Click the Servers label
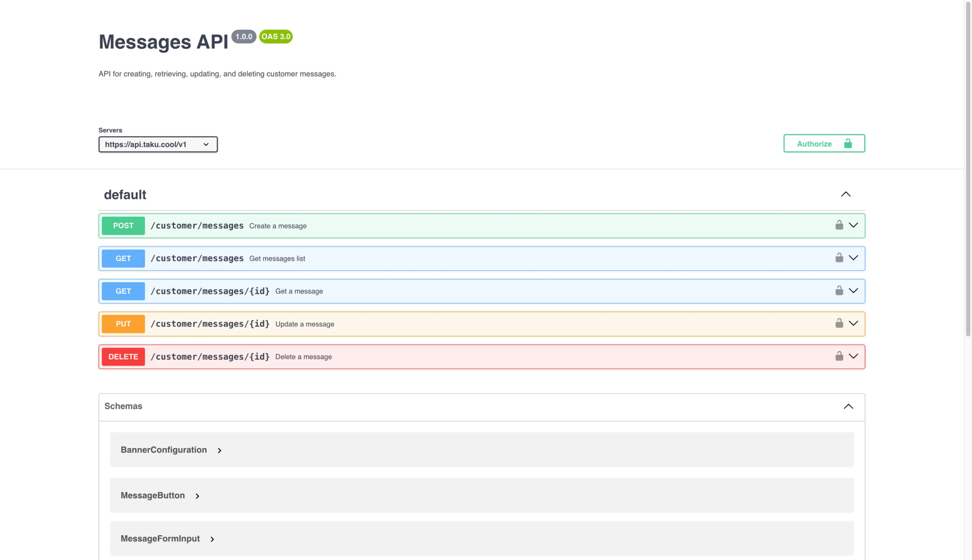Screen dimensions: 972x560 coord(110,130)
